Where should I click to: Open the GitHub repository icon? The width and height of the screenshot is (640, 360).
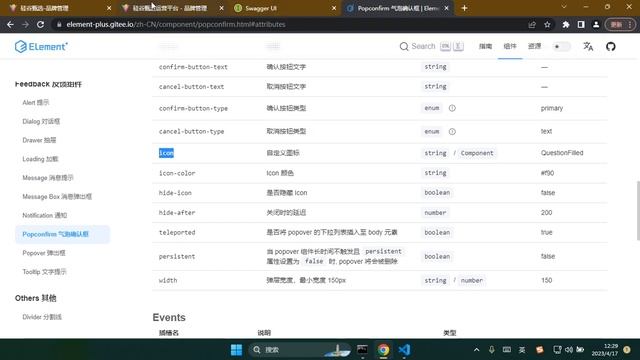click(611, 47)
